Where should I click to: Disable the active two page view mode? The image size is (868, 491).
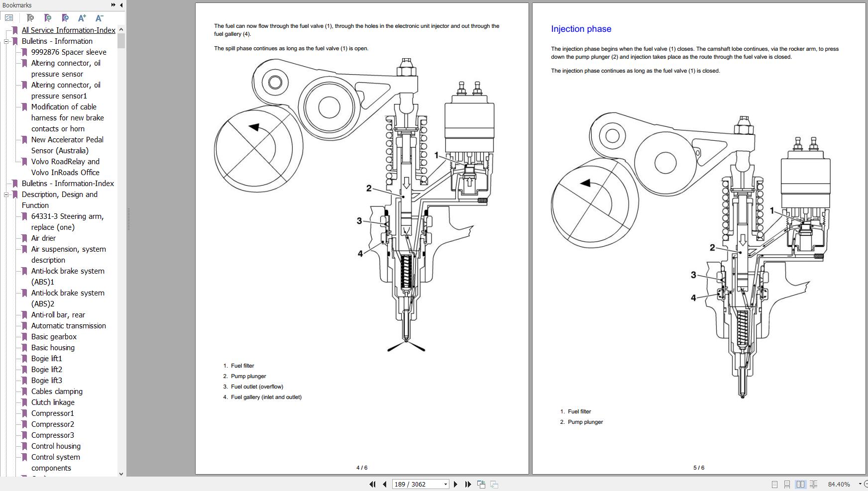pos(800,484)
